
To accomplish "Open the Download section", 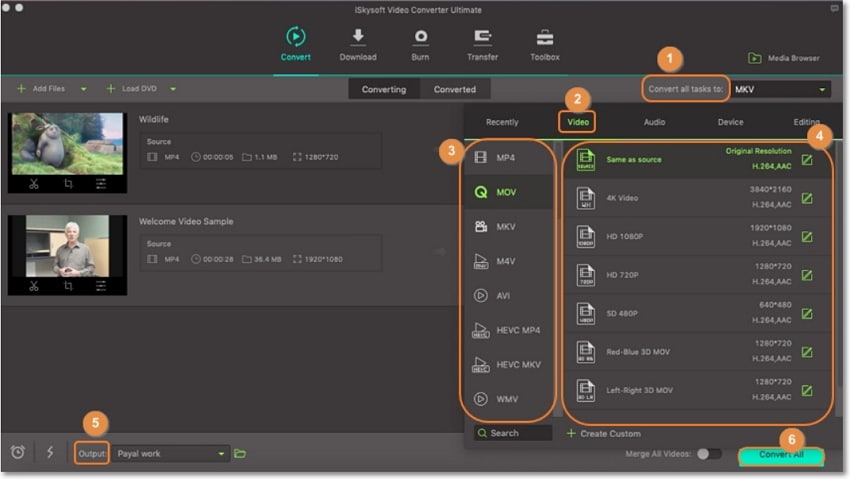I will 358,44.
